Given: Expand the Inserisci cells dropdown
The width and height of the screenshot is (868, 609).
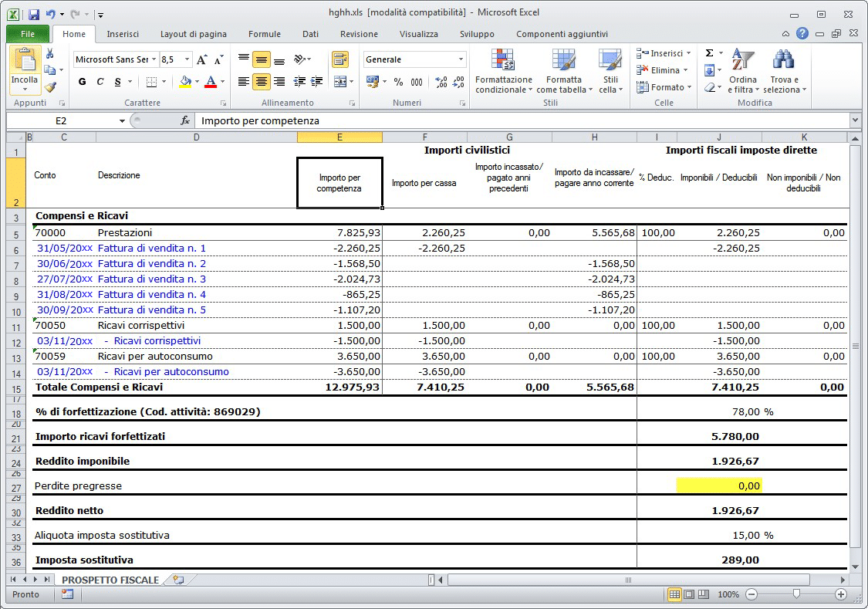Looking at the screenshot, I should (689, 53).
